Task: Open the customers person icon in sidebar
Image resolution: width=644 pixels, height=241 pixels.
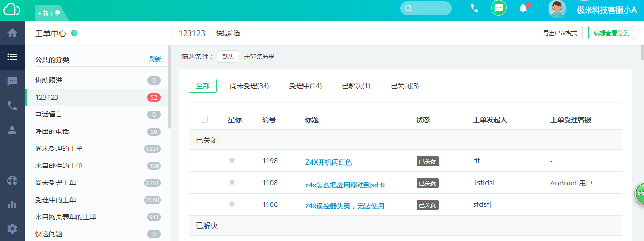Action: point(12,130)
